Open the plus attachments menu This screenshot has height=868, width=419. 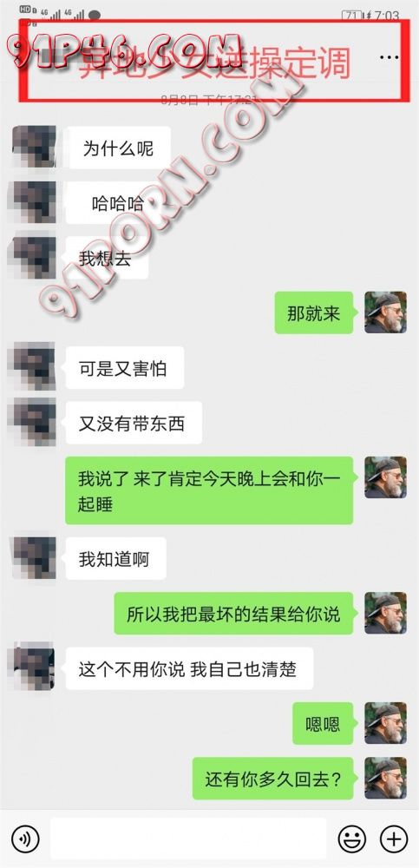[394, 839]
